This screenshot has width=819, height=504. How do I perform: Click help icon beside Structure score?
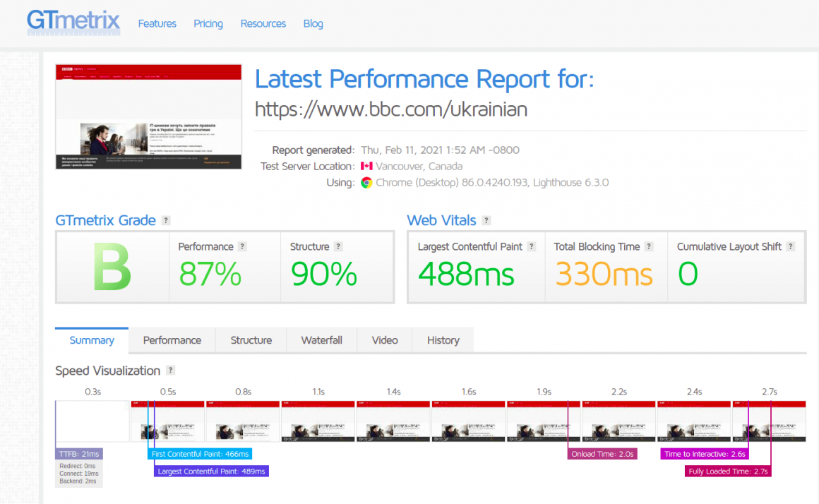coord(338,247)
